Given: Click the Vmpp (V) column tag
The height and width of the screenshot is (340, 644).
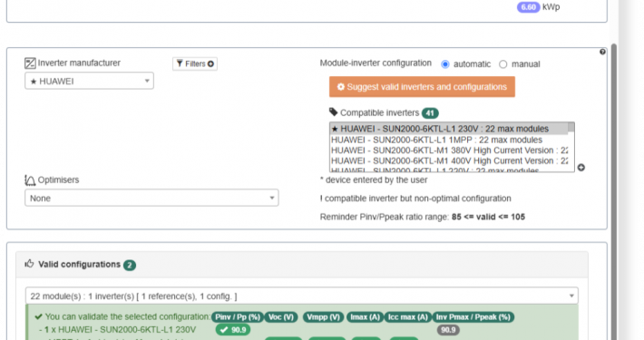Looking at the screenshot, I should coord(324,317).
